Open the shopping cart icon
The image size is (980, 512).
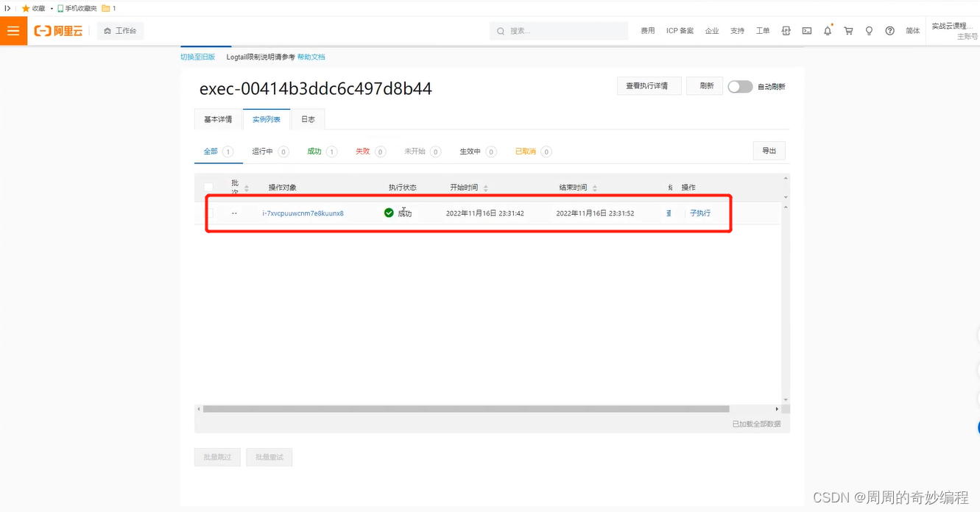pos(847,31)
